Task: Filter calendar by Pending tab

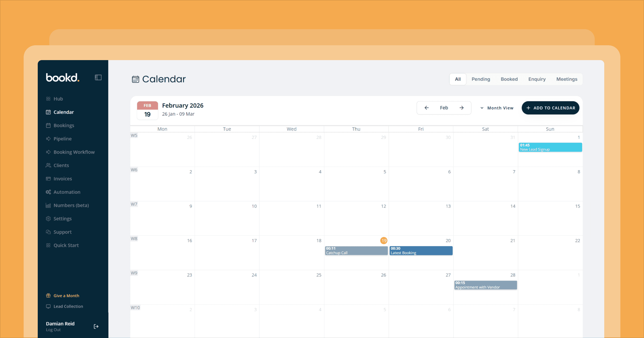Action: 481,79
